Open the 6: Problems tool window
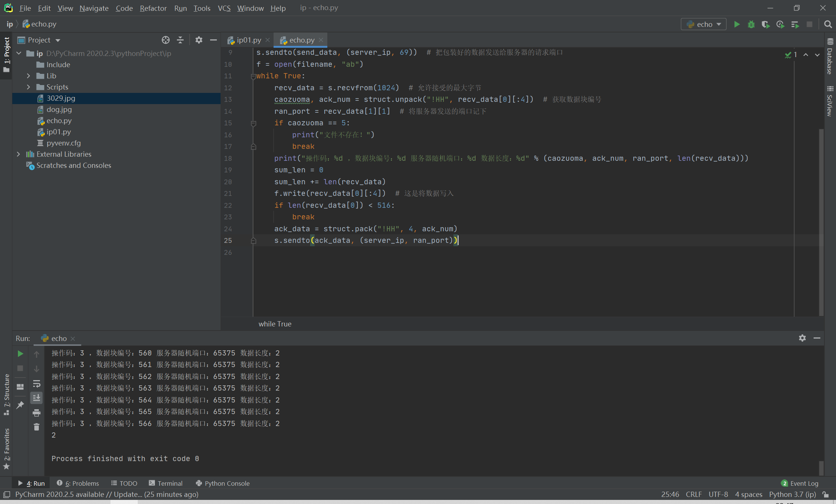This screenshot has width=836, height=504. tap(78, 483)
